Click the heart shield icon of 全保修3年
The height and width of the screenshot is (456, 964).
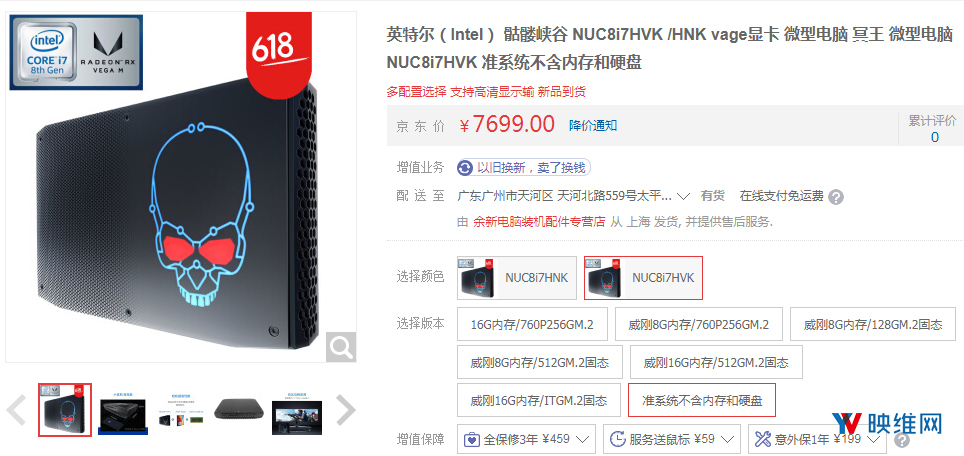click(x=472, y=439)
